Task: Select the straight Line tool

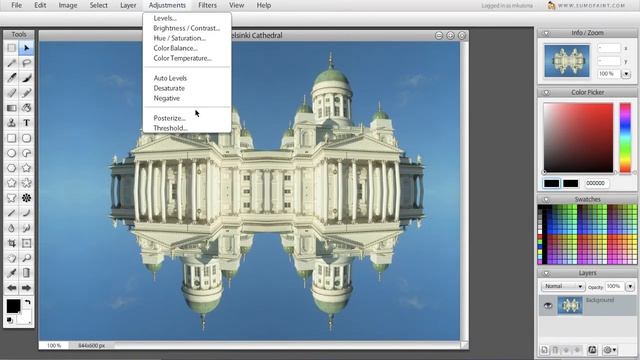Action: 11,213
